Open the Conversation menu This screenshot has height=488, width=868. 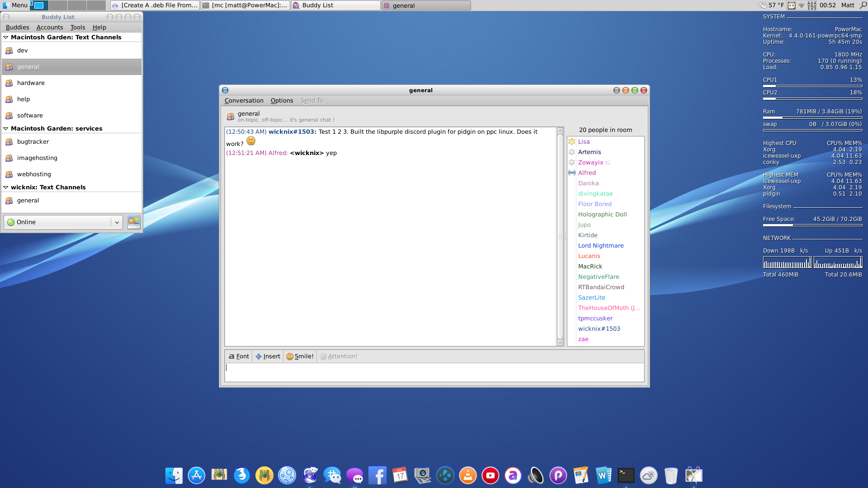tap(244, 100)
